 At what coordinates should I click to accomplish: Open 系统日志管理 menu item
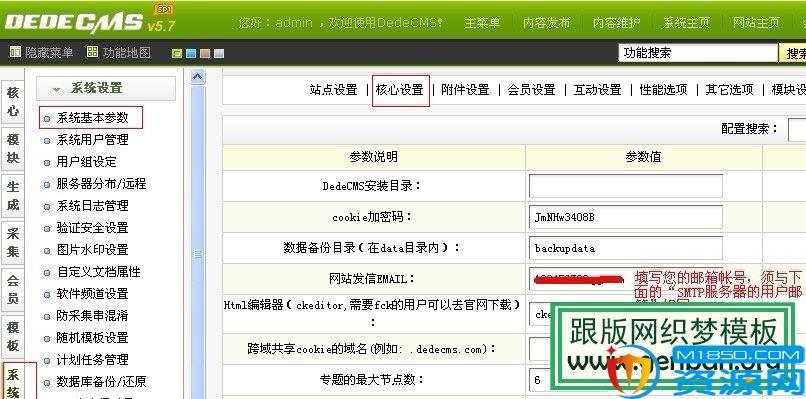pyautogui.click(x=92, y=206)
